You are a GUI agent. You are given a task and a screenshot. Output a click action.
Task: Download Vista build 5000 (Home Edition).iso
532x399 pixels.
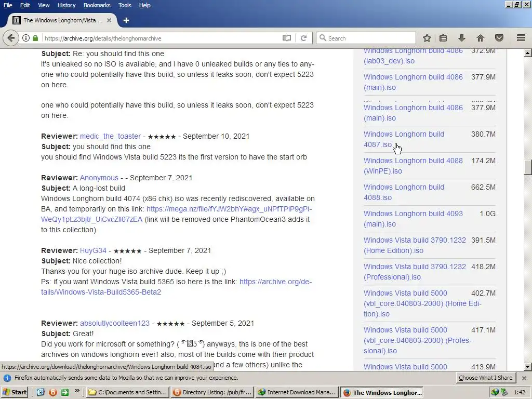tap(422, 303)
